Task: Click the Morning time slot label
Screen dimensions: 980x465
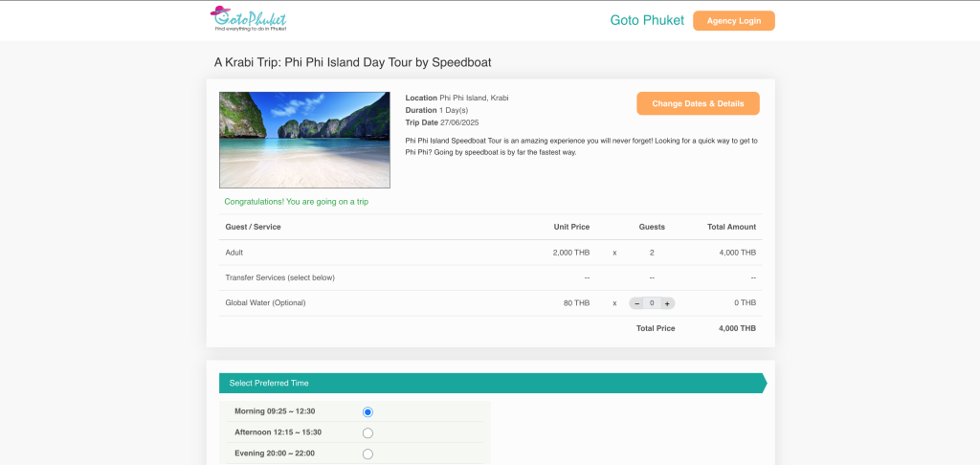Action: (275, 411)
